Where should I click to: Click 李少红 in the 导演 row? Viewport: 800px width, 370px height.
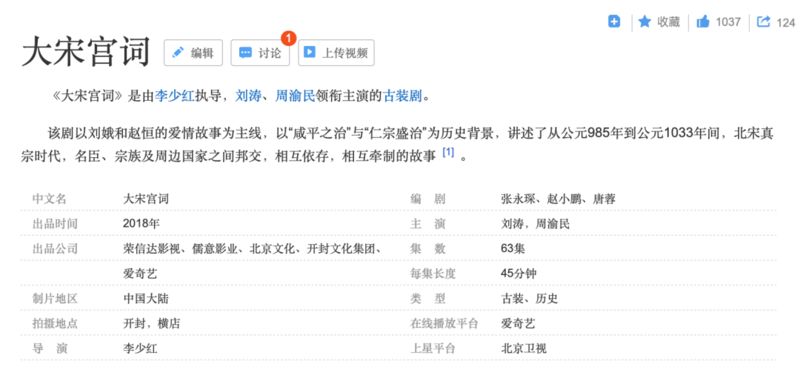coord(140,349)
